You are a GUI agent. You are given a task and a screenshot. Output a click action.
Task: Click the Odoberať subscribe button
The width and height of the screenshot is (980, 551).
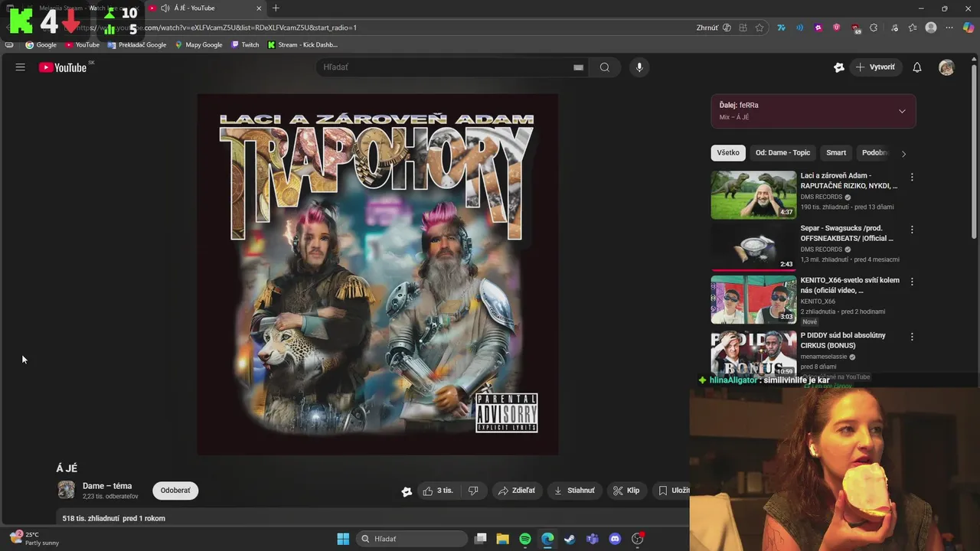(175, 491)
